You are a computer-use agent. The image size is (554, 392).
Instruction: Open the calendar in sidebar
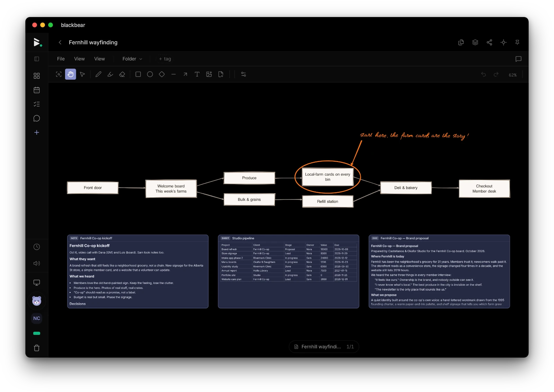[x=37, y=90]
